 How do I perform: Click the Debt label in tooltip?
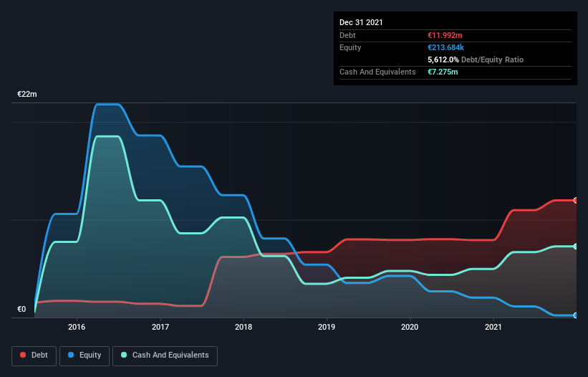[347, 35]
